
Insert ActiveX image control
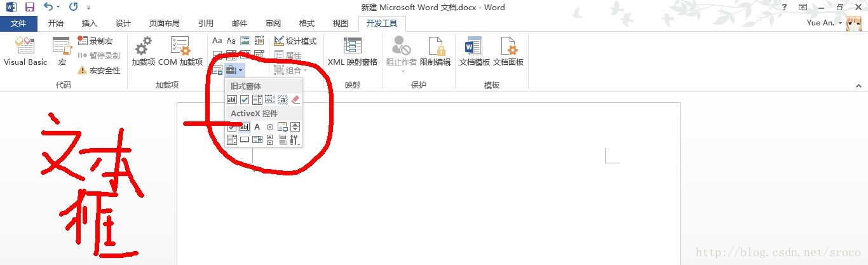(x=283, y=127)
